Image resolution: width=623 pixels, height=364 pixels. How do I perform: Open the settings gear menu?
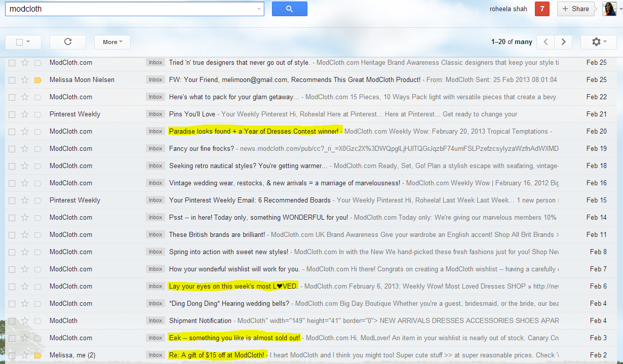click(x=598, y=42)
